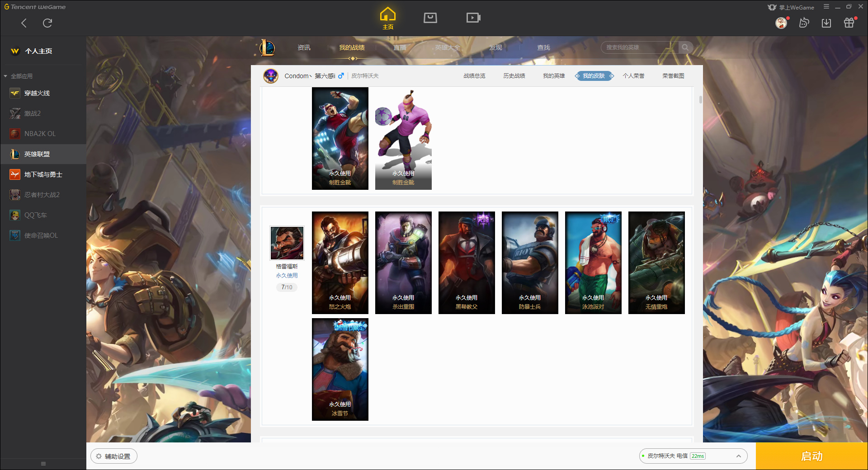Click the summoner profile avatar
This screenshot has width=868, height=470.
(x=271, y=76)
